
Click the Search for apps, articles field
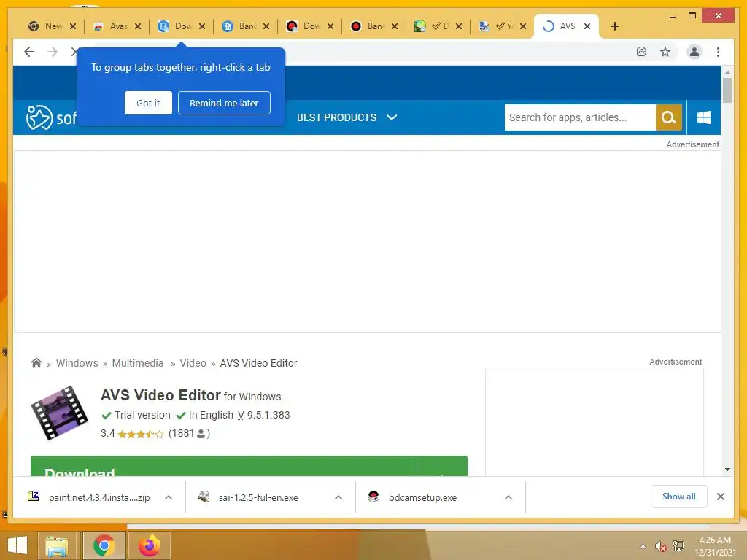(580, 117)
